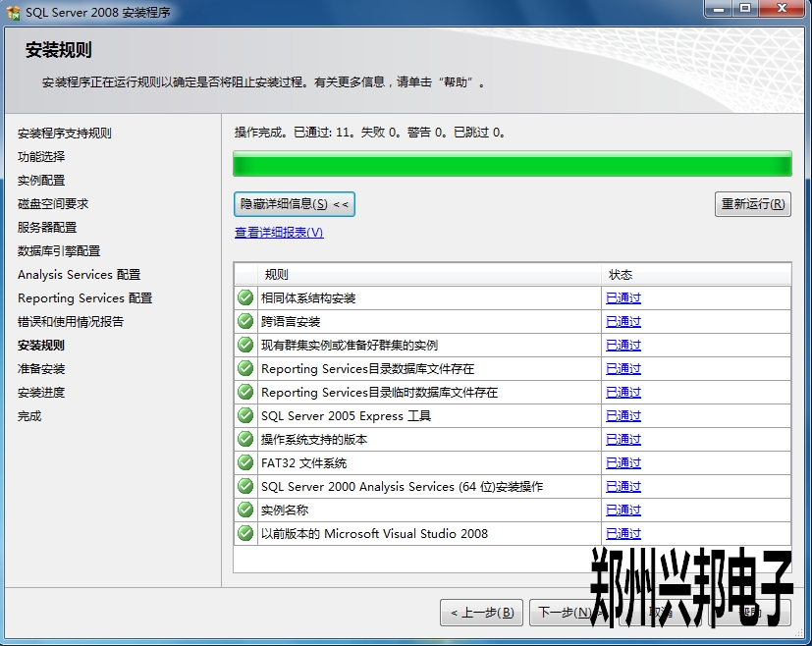Click the check icon for Reporting Services目录数据库文件存在
The width and height of the screenshot is (812, 646).
[x=245, y=368]
